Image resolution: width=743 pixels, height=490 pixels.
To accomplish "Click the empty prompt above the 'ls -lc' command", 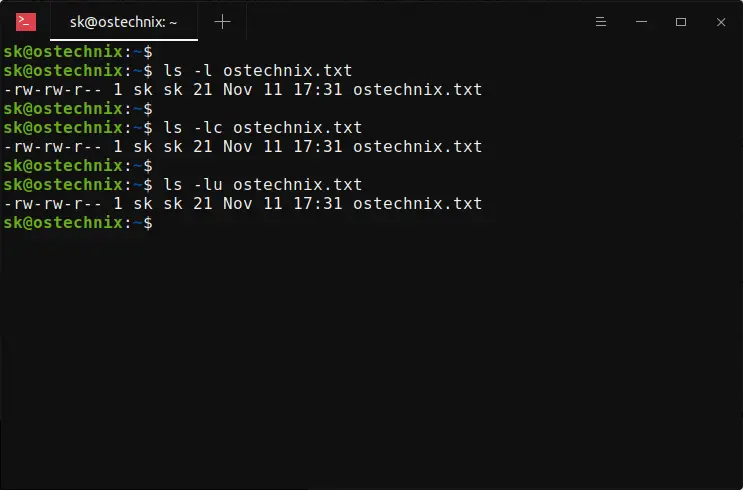I will 78,109.
